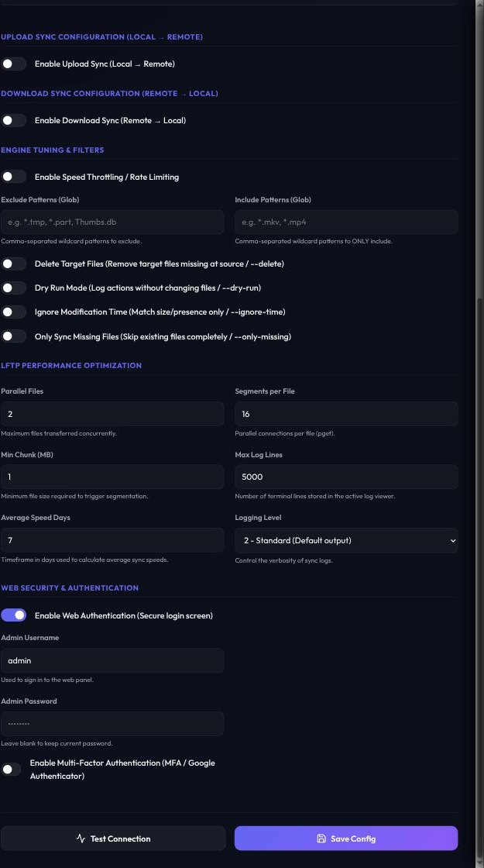
Task: Click the Average Speed Days input
Action: (x=112, y=539)
